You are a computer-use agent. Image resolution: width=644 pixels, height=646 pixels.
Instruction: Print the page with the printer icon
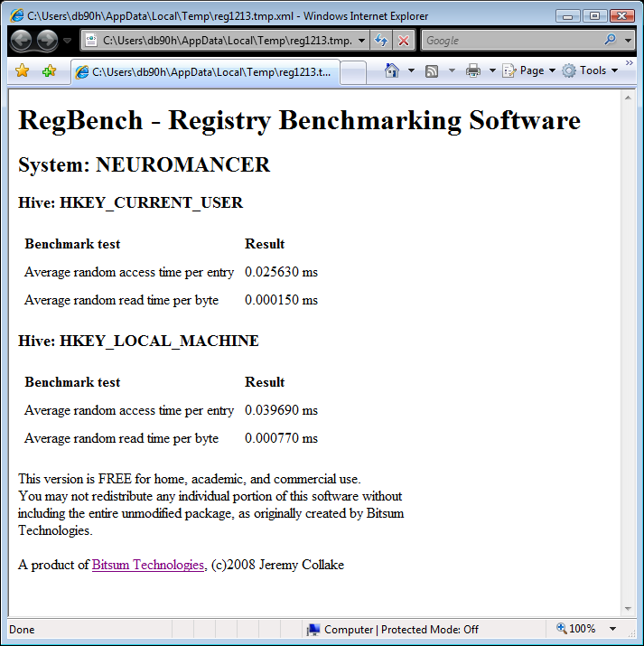coord(473,70)
